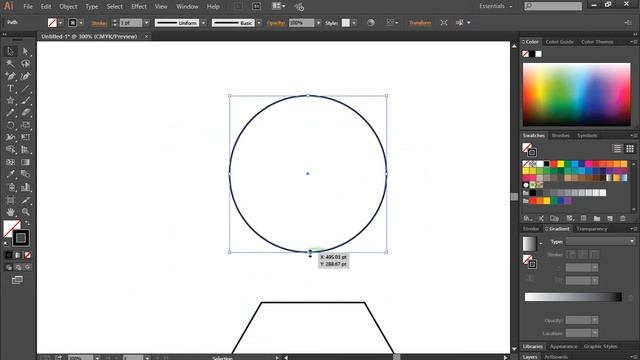Click the Opacity label link

pyautogui.click(x=276, y=23)
